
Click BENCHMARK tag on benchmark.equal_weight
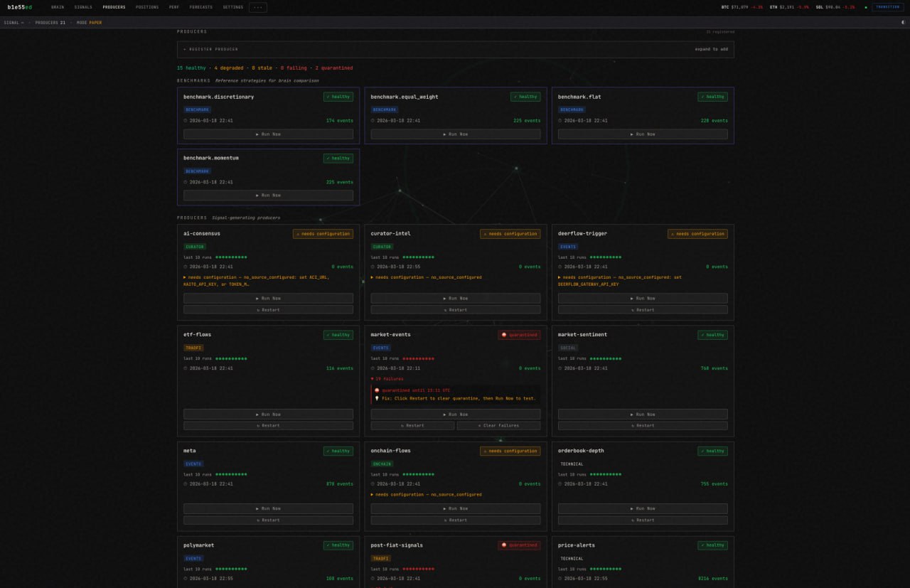pos(385,109)
